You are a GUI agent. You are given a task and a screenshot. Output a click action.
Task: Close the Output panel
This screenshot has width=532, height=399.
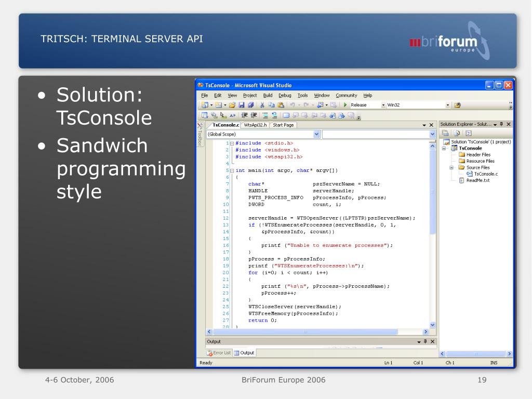point(433,342)
